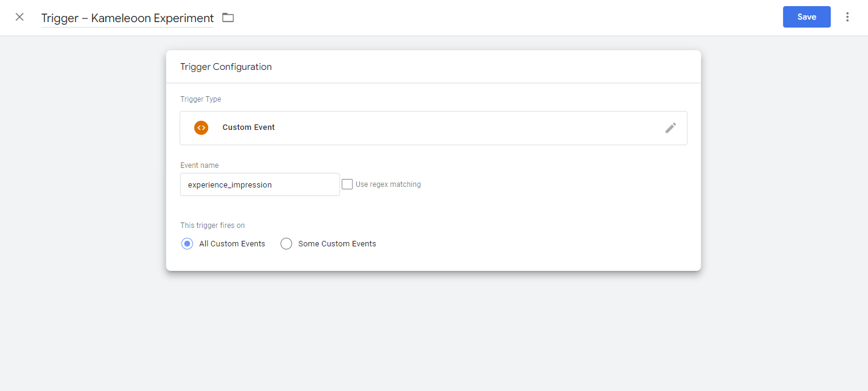Click the pencil icon to edit trigger type
The image size is (868, 391).
click(x=670, y=127)
